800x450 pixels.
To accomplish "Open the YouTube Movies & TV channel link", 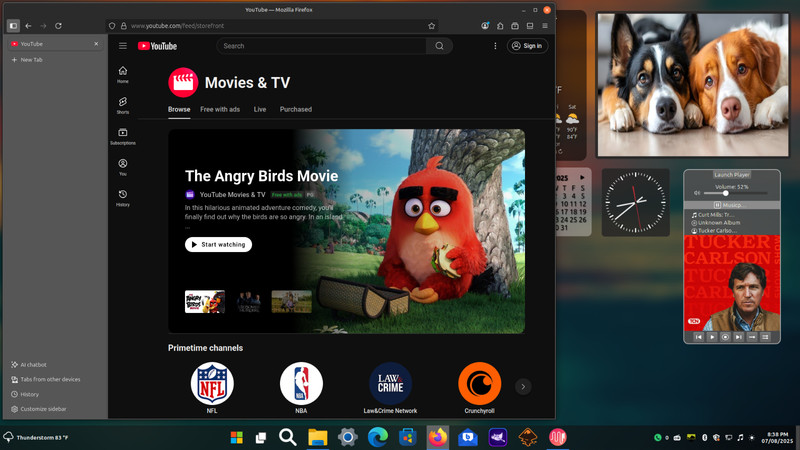I will pos(232,194).
